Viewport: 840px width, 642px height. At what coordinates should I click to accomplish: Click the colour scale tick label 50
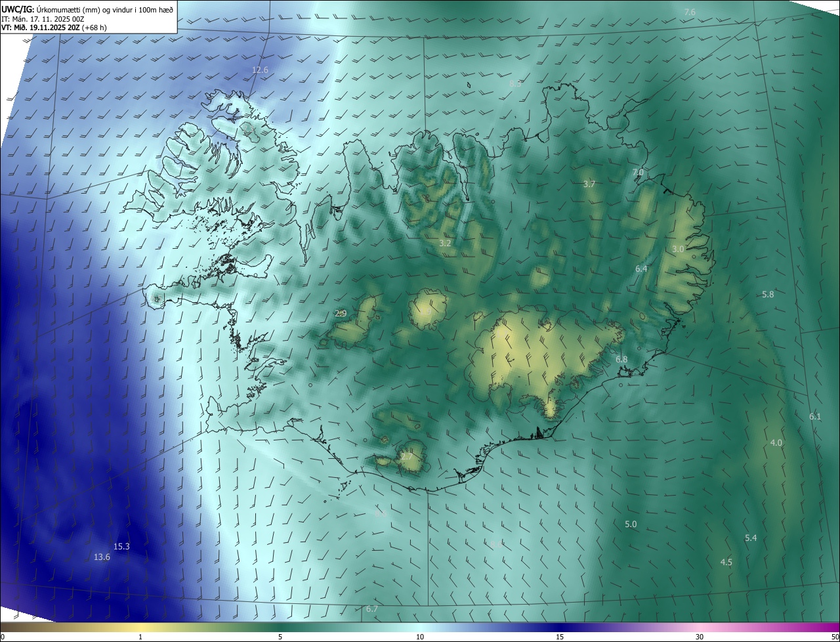[x=835, y=637]
